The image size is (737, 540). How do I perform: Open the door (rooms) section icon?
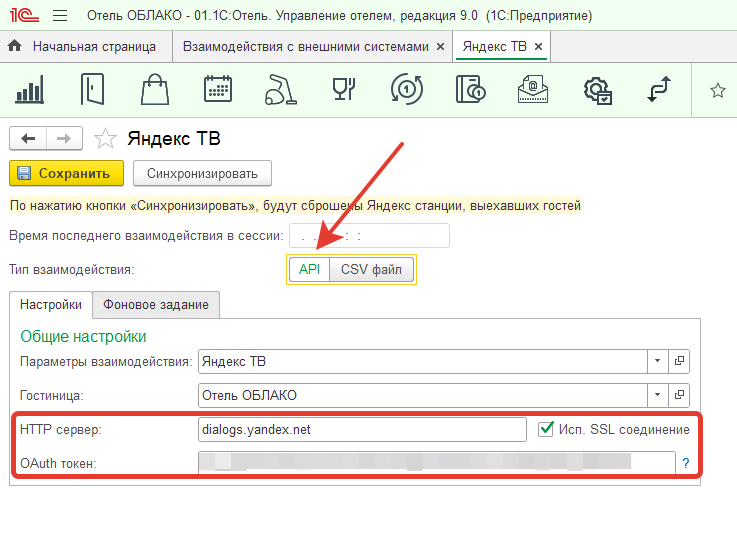pyautogui.click(x=92, y=89)
